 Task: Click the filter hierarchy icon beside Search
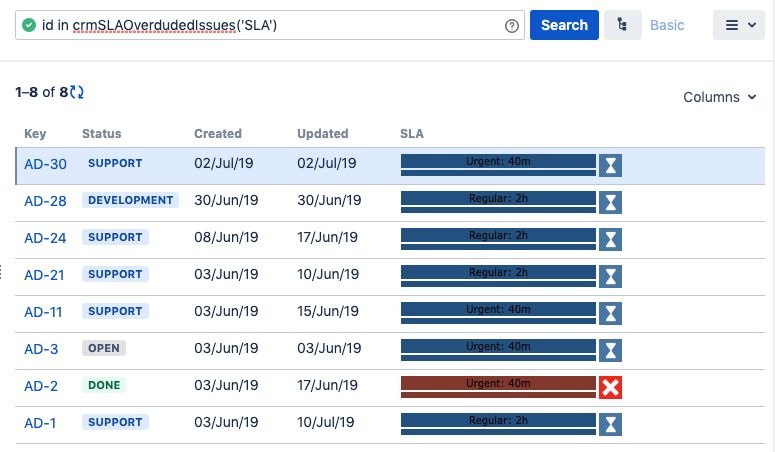pyautogui.click(x=623, y=25)
